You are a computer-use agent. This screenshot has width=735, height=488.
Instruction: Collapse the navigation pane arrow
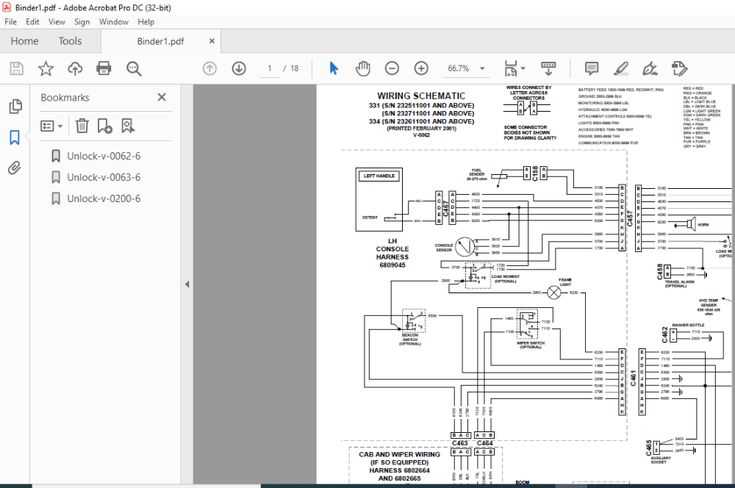pos(187,284)
